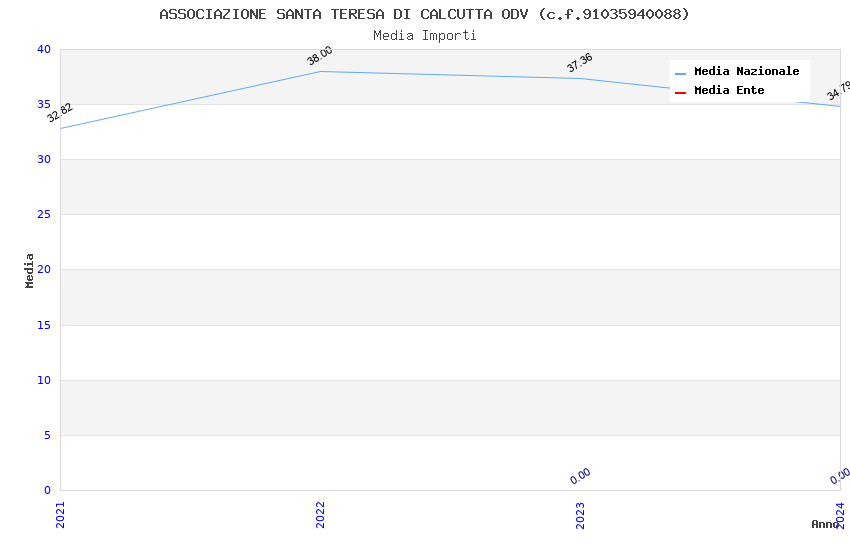850x550 pixels.
Task: Click the Media Nazionale legend label
Action: click(746, 71)
